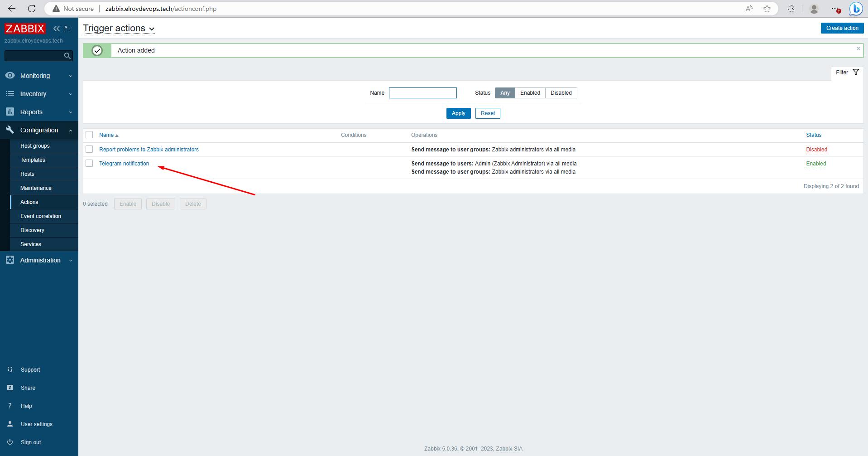Open browser settings and more menu
Image resolution: width=868 pixels, height=456 pixels.
835,9
